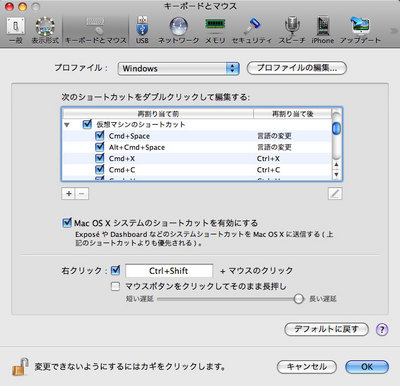Open the USB preferences pane
The height and width of the screenshot is (386, 400).
coord(142,31)
